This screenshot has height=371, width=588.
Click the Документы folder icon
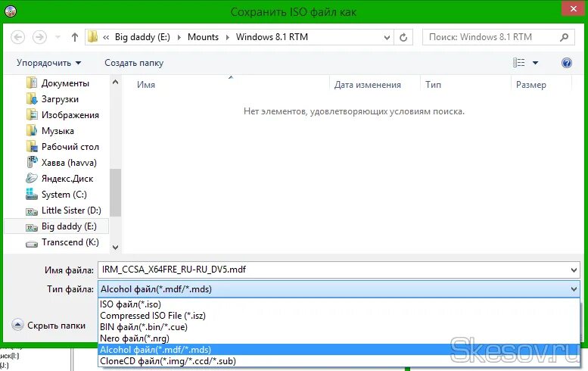[32, 83]
